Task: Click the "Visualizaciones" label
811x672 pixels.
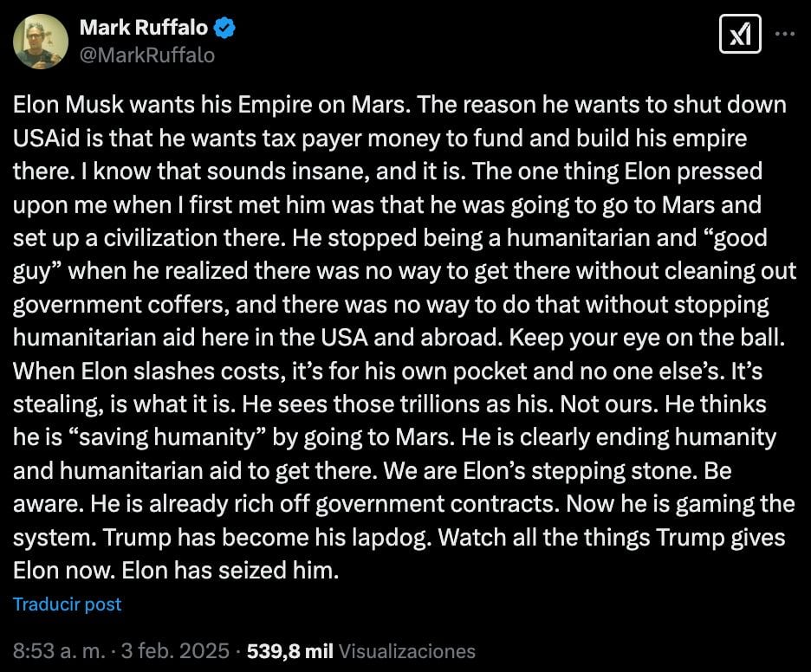Action: 407,650
